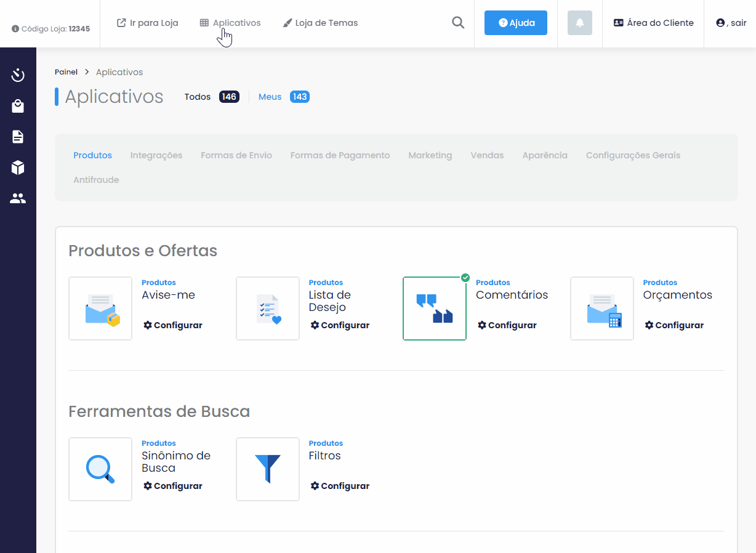Click the Produtos label above Orçamentos
This screenshot has height=553, width=756.
click(x=661, y=283)
